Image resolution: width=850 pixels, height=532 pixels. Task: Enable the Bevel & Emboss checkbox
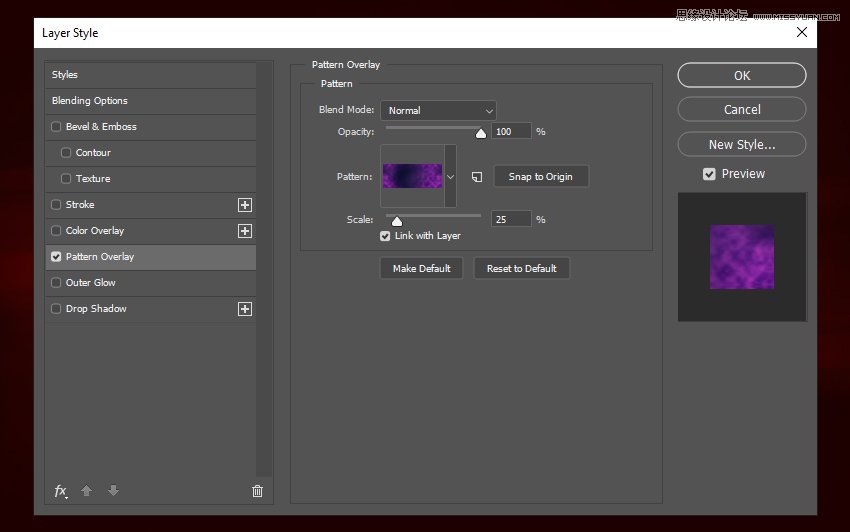56,127
